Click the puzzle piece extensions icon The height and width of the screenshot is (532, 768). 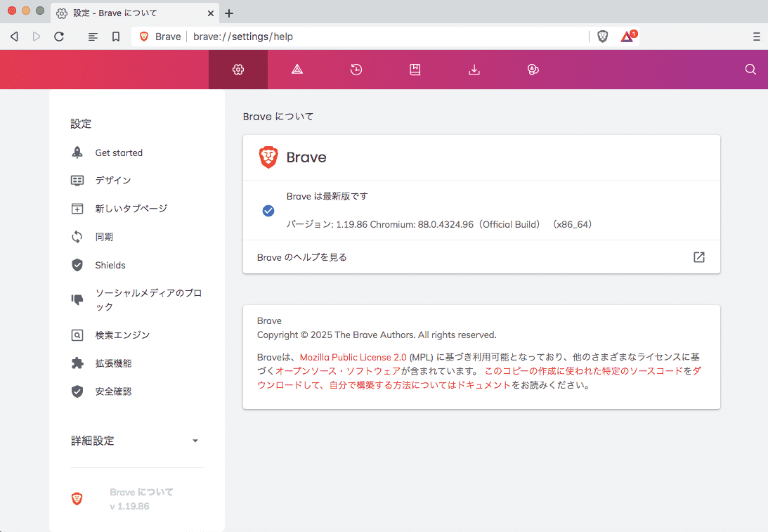[77, 363]
